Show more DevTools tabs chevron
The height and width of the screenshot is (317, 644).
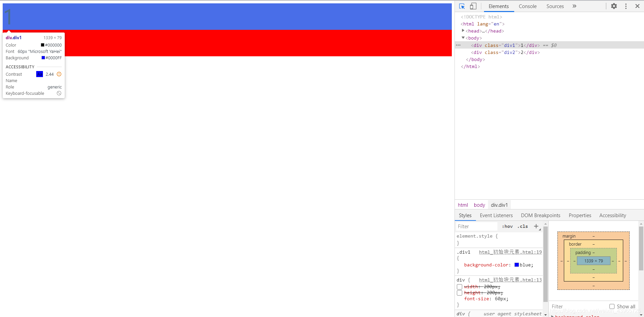(x=575, y=6)
